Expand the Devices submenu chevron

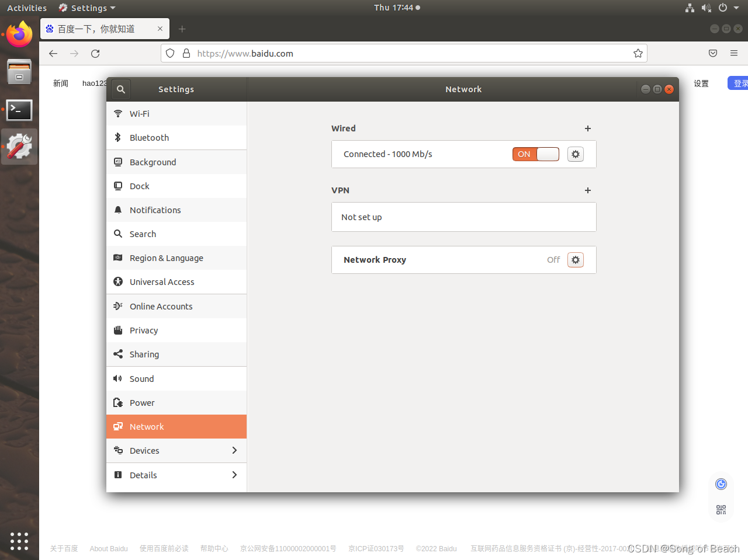(234, 450)
